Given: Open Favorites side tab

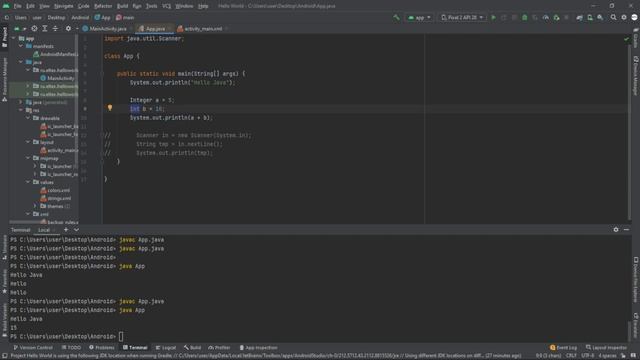Looking at the screenshot, I should click(4, 282).
